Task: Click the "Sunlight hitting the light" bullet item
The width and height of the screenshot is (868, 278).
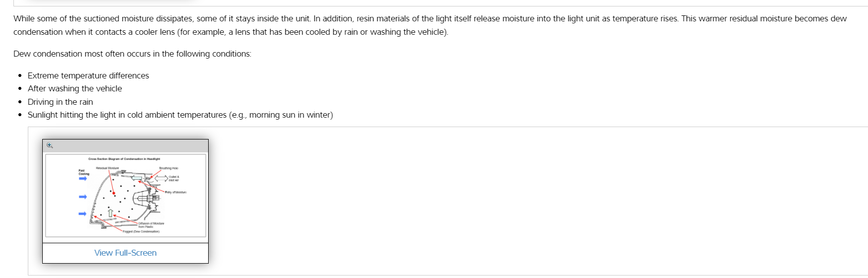Action: pos(180,115)
